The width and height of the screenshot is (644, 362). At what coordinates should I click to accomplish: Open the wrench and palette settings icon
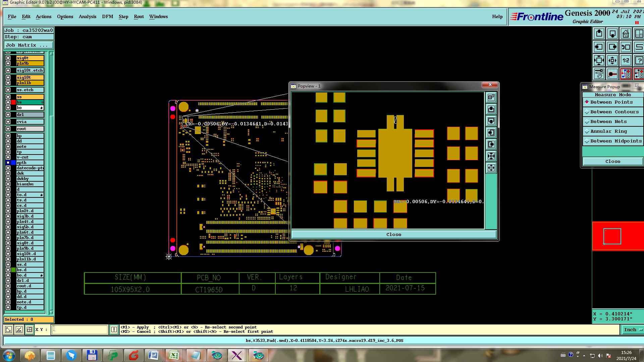[x=599, y=74]
